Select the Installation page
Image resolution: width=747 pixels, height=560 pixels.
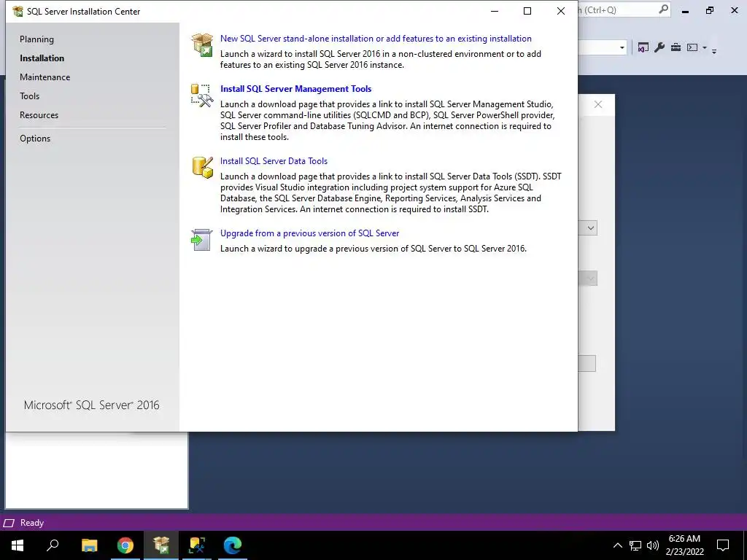[42, 58]
